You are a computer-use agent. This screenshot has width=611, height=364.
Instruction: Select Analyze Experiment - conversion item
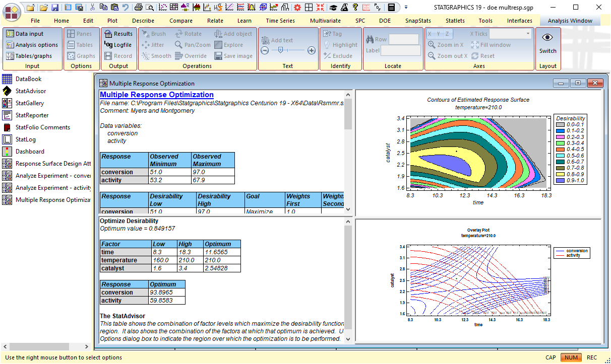pyautogui.click(x=47, y=176)
